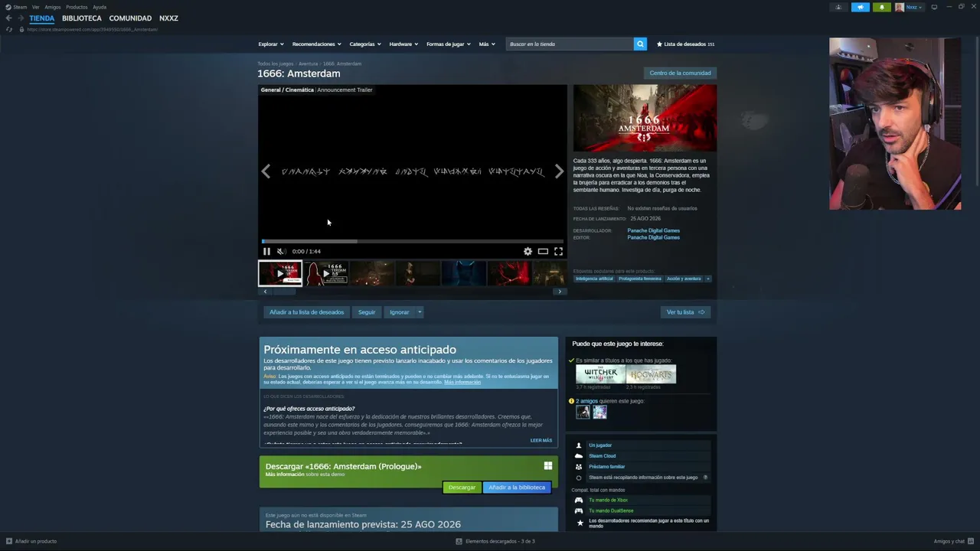Open Hogwarts Legacy similar game thumbnail

point(651,374)
